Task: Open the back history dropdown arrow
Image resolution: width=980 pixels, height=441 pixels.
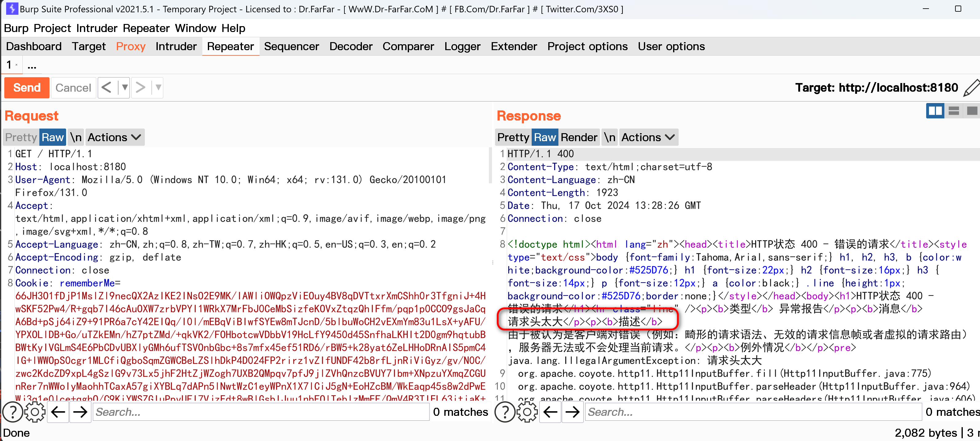Action: point(124,88)
